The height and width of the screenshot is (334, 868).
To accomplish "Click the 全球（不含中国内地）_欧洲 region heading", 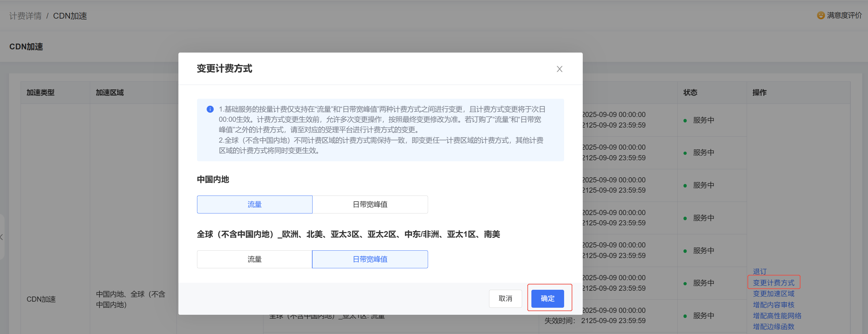I will tap(348, 234).
